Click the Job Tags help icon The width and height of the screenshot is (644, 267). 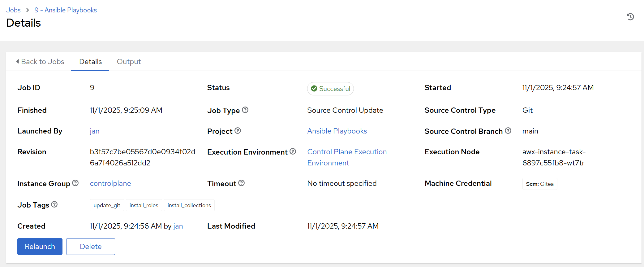pyautogui.click(x=54, y=204)
